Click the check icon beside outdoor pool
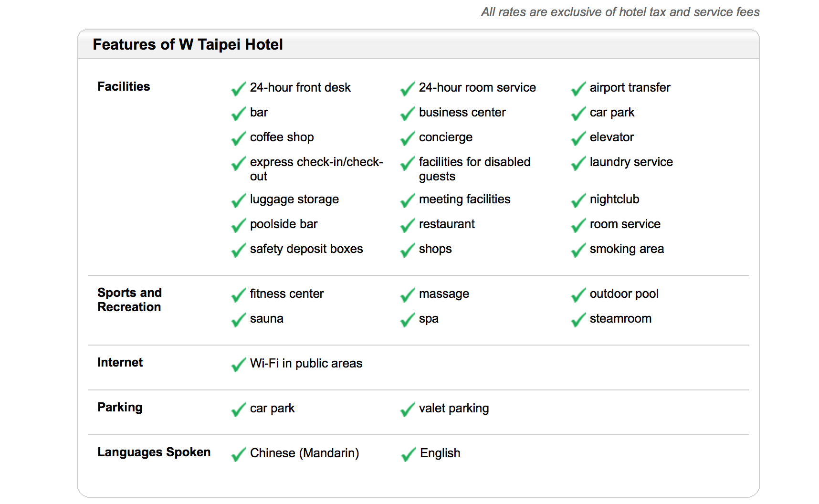Screen dimensions: 819x504 pos(578,294)
